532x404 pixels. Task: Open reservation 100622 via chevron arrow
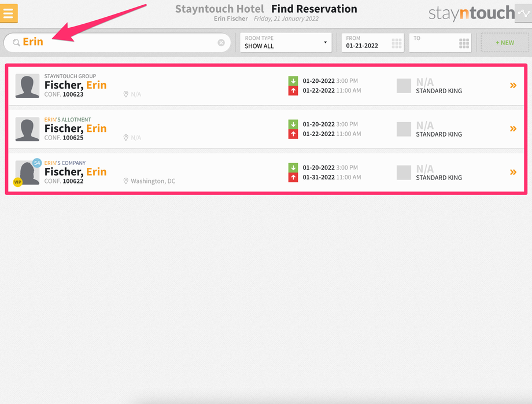click(513, 172)
